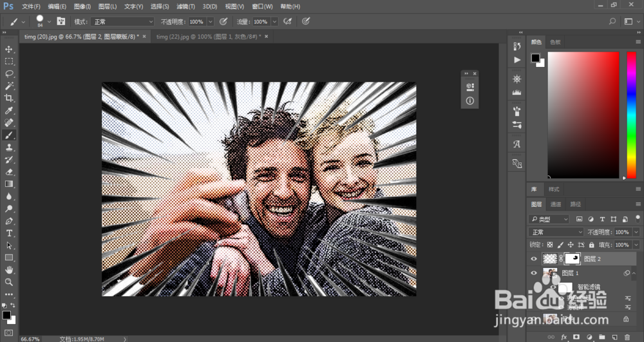
Task: Open the 文件(F) menu
Action: [31, 6]
